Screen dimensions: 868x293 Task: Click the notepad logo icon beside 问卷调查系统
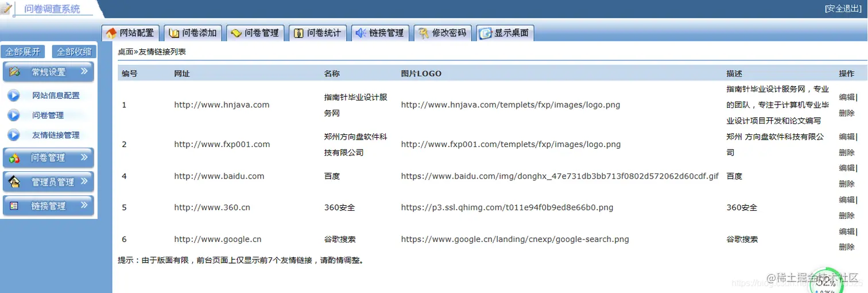(6, 8)
